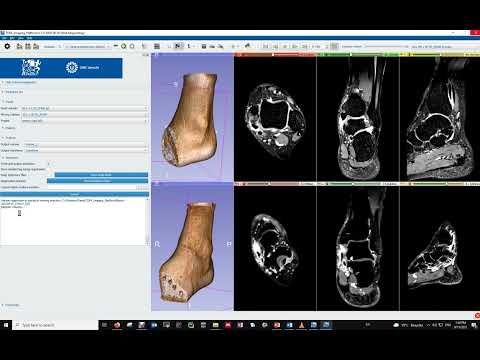Click the Load Data toolbar icon
The height and width of the screenshot is (360, 480).
click(x=20, y=46)
